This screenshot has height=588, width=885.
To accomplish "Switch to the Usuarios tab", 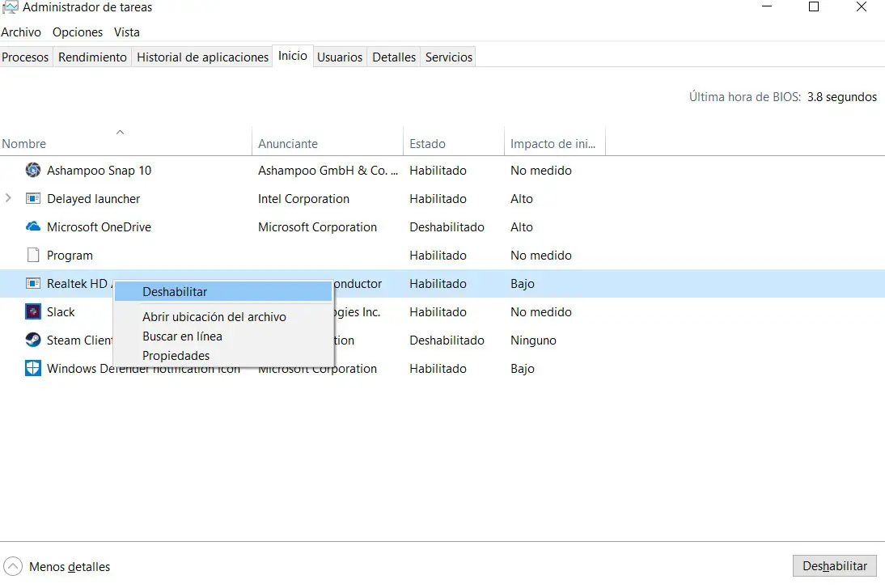I will (x=340, y=57).
